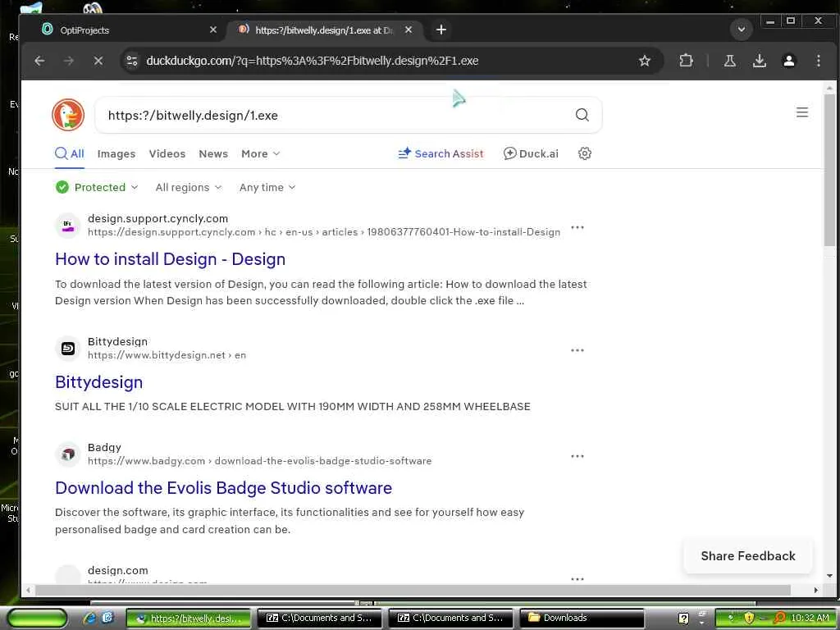Open Search Assist
The width and height of the screenshot is (840, 630).
point(441,153)
